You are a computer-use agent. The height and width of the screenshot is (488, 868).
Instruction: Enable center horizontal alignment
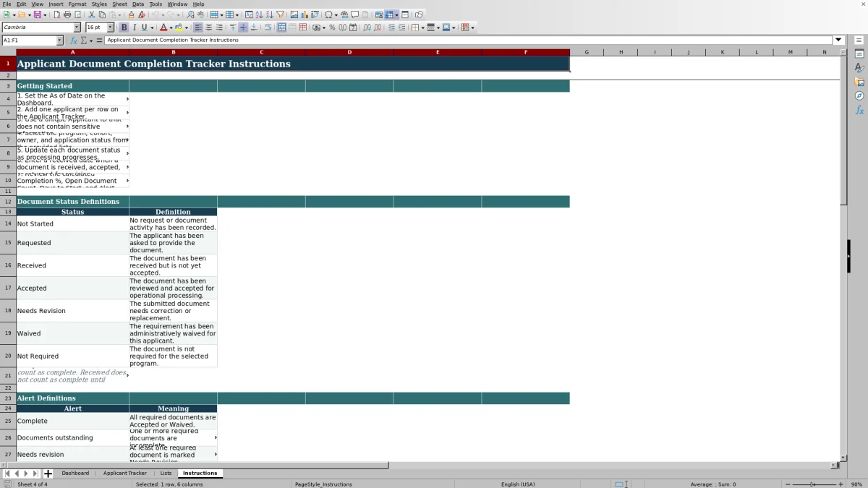tap(208, 27)
